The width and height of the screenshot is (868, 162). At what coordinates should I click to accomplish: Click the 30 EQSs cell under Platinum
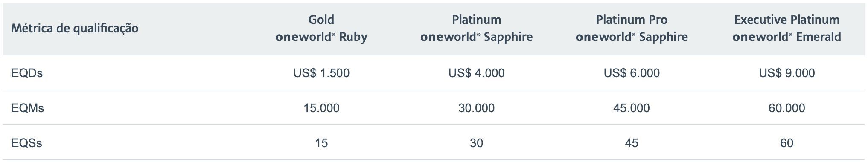coord(476,143)
